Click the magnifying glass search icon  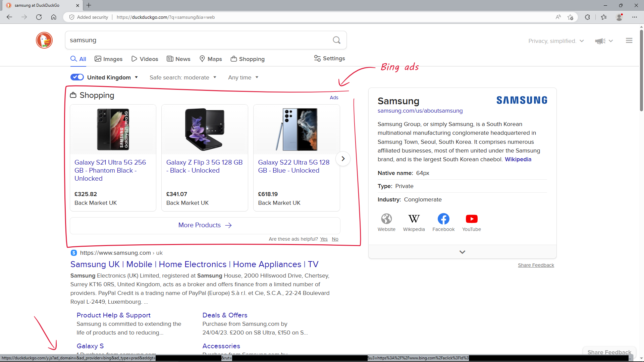[x=336, y=40]
